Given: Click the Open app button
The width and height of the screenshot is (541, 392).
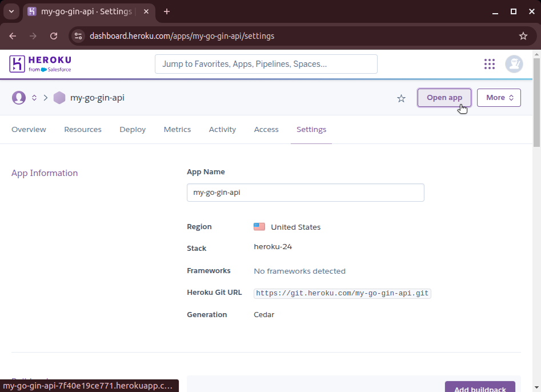Looking at the screenshot, I should point(444,98).
